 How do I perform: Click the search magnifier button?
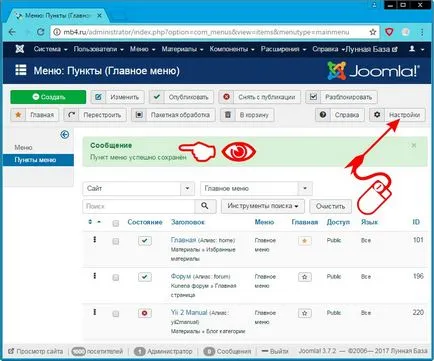click(x=205, y=206)
